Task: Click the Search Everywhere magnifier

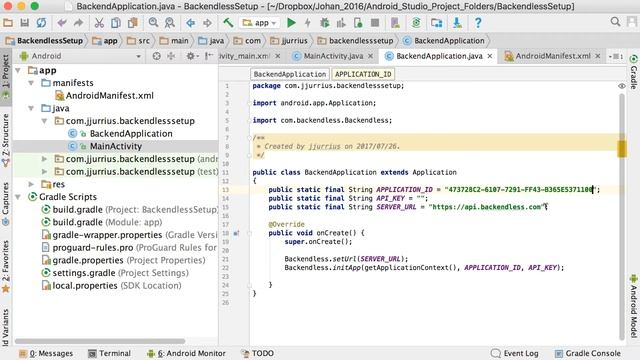Action: pos(616,22)
